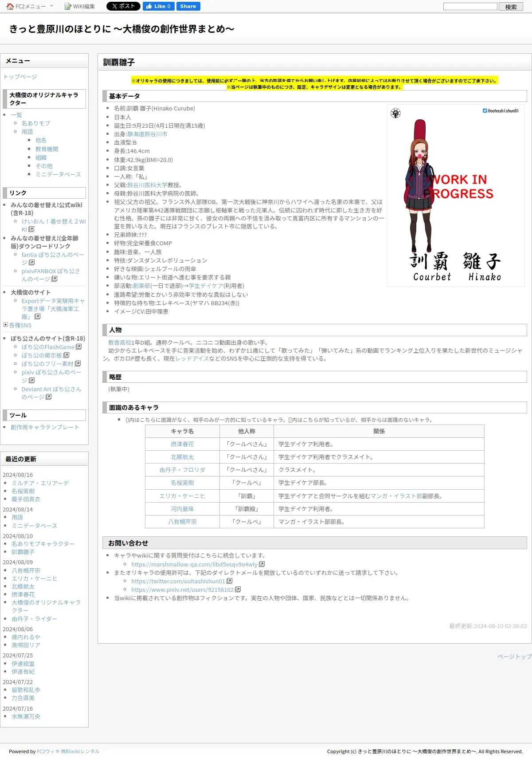532x759 pixels.
Task: Open the twitter.com/oohashishun01 link
Action: [x=178, y=581]
